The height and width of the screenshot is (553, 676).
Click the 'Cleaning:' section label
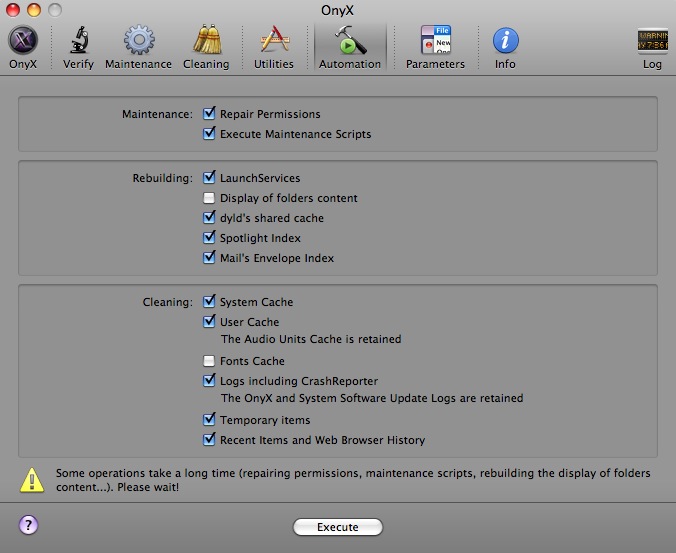pyautogui.click(x=168, y=302)
